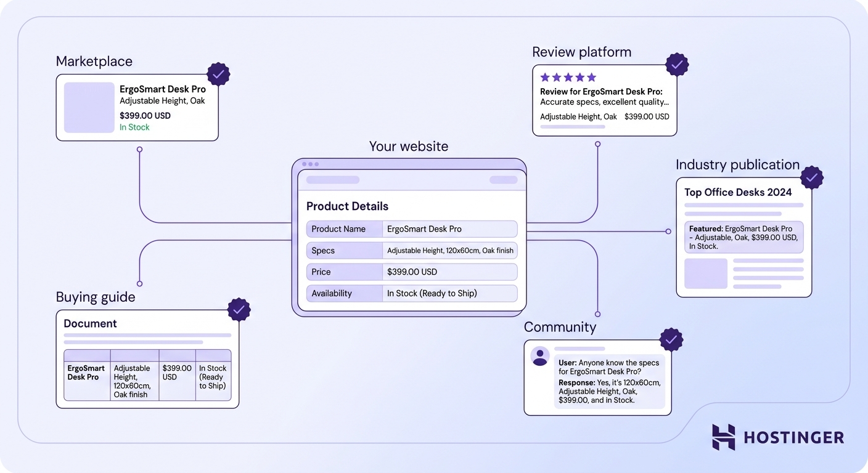Click the ErgoSmart Desk Pro title in Marketplace card

point(163,89)
